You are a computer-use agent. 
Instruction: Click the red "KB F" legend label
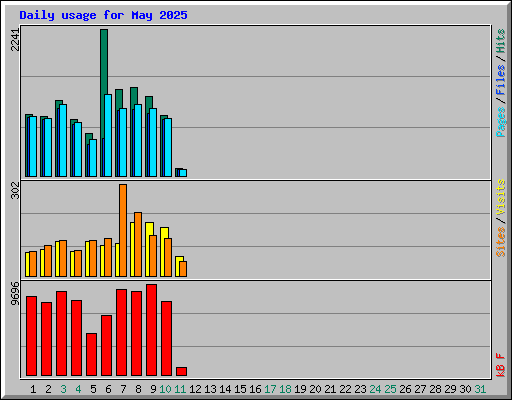[x=501, y=365]
